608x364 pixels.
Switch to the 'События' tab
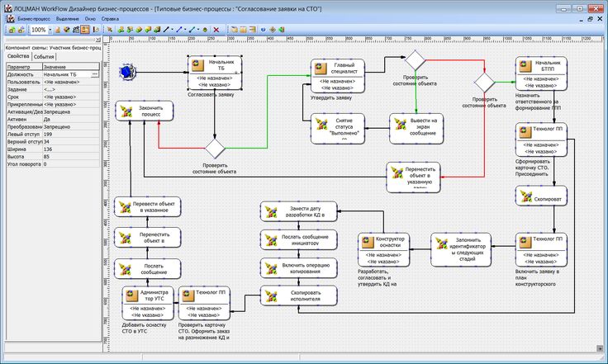(44, 57)
